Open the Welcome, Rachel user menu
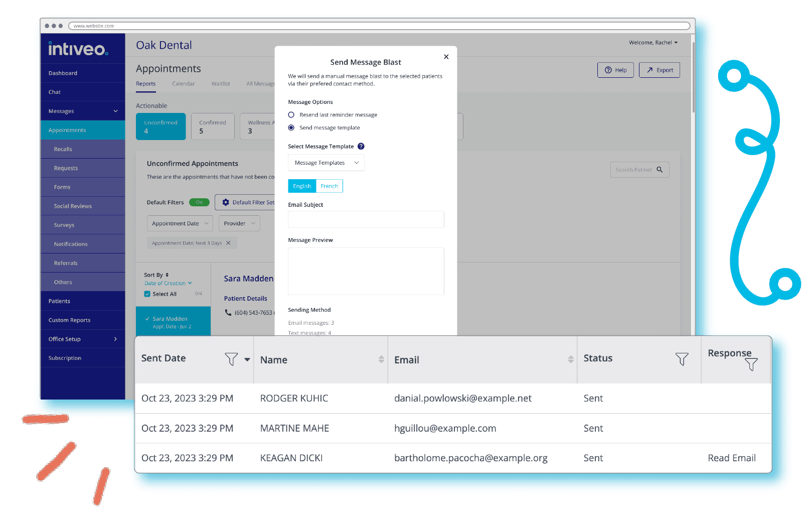Image resolution: width=812 pixels, height=521 pixels. click(653, 43)
